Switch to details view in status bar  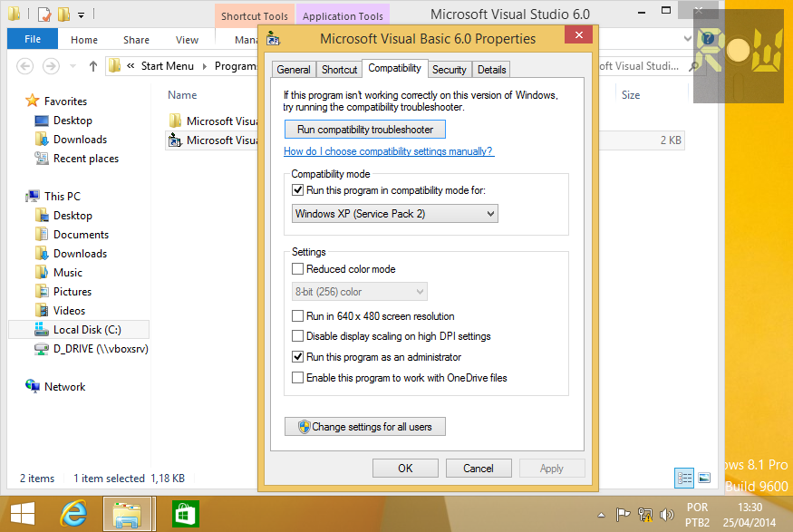coord(683,478)
